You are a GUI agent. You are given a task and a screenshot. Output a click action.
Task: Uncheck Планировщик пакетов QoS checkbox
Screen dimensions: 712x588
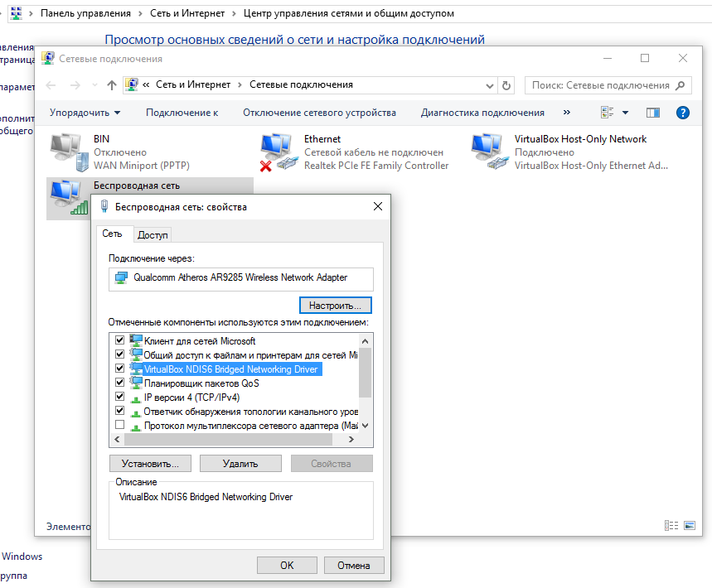click(x=120, y=382)
